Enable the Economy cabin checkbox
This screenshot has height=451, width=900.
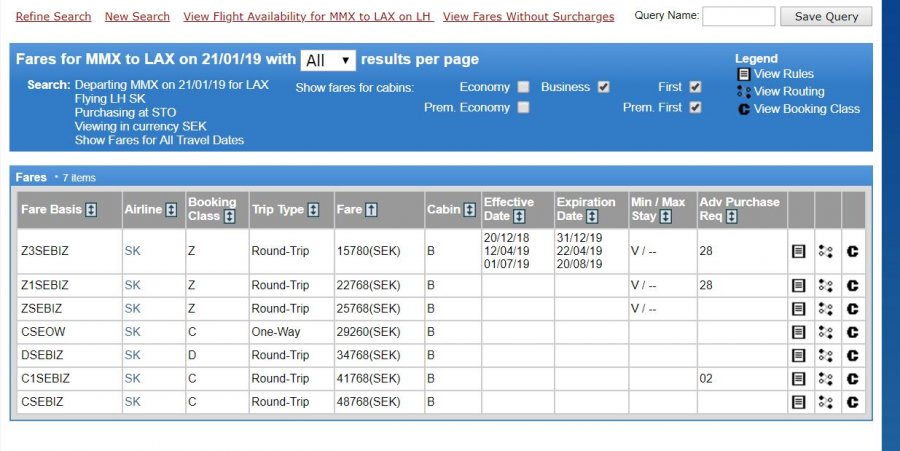(x=523, y=87)
